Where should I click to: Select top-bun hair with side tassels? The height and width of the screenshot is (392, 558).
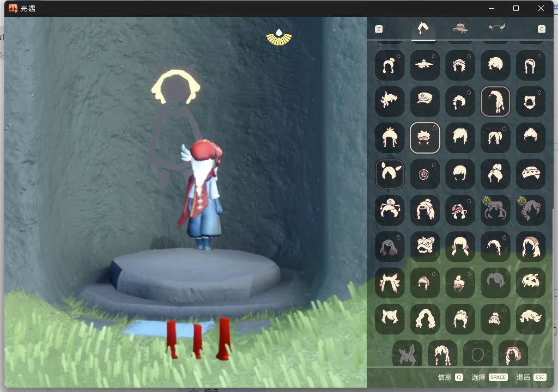pyautogui.click(x=390, y=65)
